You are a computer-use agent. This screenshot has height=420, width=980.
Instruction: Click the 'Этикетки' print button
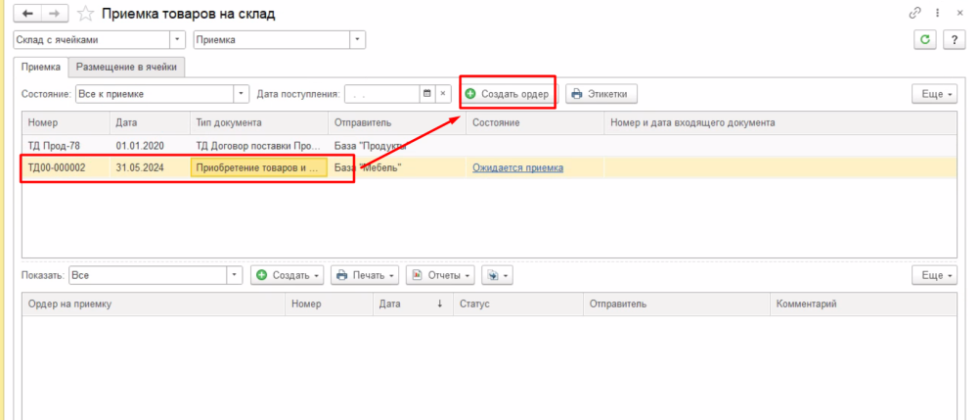click(x=601, y=94)
